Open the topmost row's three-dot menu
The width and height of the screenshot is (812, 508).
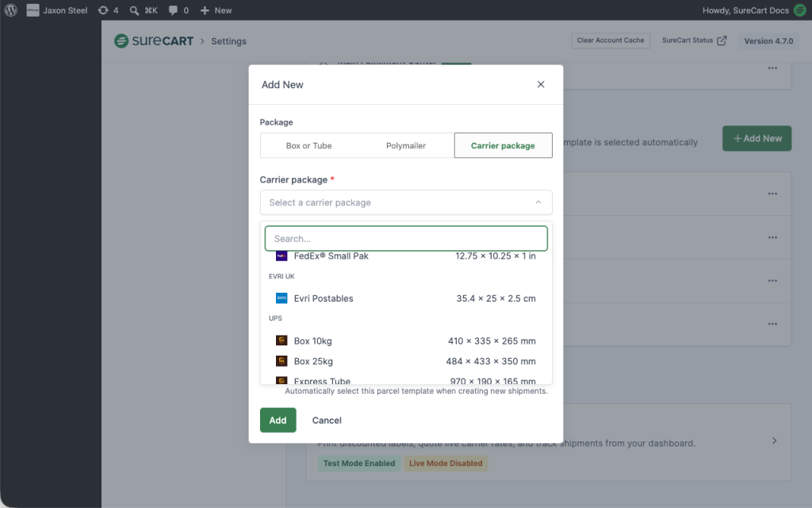772,68
